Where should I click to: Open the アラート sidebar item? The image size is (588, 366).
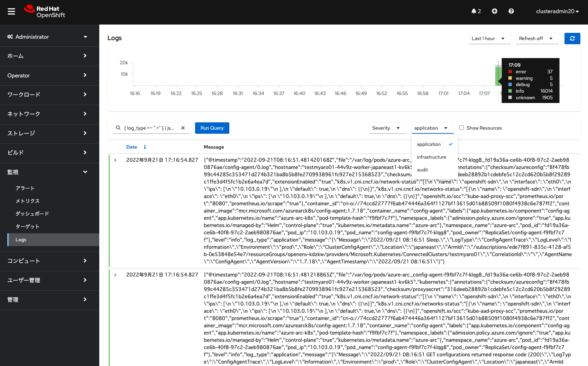(25, 188)
